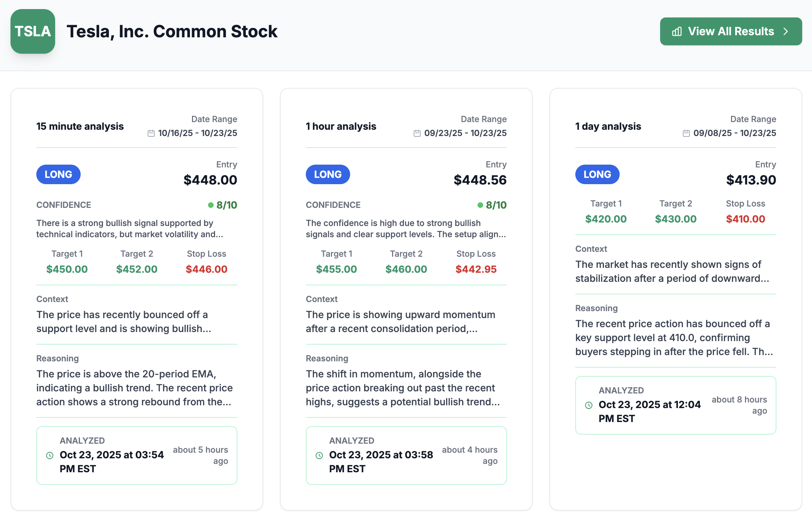Click the Tesla, Inc. Common Stock heading link
The width and height of the screenshot is (812, 519).
point(172,31)
